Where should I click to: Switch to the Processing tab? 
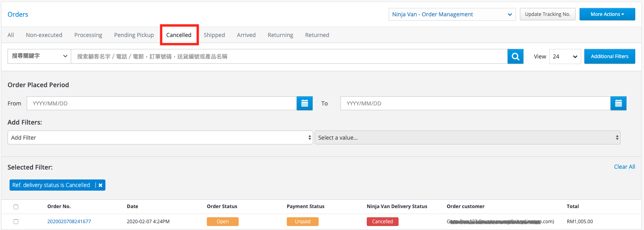click(88, 35)
